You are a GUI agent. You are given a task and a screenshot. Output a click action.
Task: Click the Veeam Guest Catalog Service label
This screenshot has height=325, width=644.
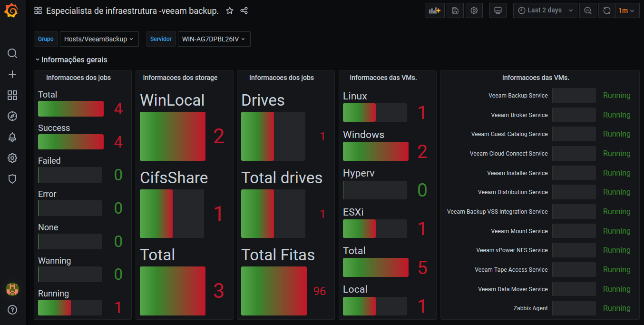coord(509,134)
